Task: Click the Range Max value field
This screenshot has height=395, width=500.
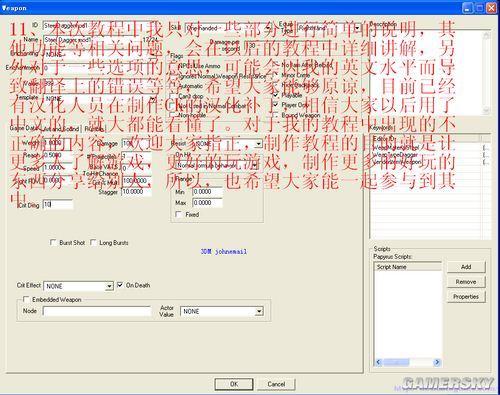Action: pyautogui.click(x=207, y=203)
